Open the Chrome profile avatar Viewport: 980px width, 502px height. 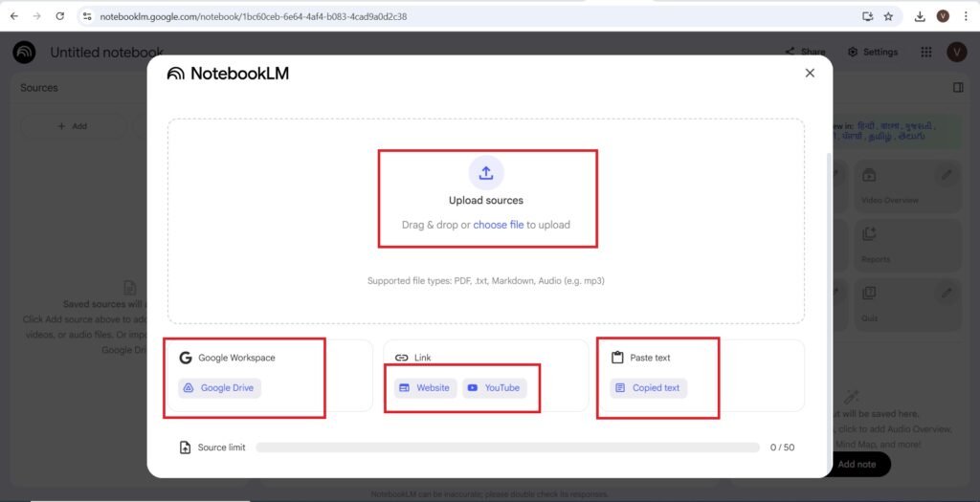point(943,16)
